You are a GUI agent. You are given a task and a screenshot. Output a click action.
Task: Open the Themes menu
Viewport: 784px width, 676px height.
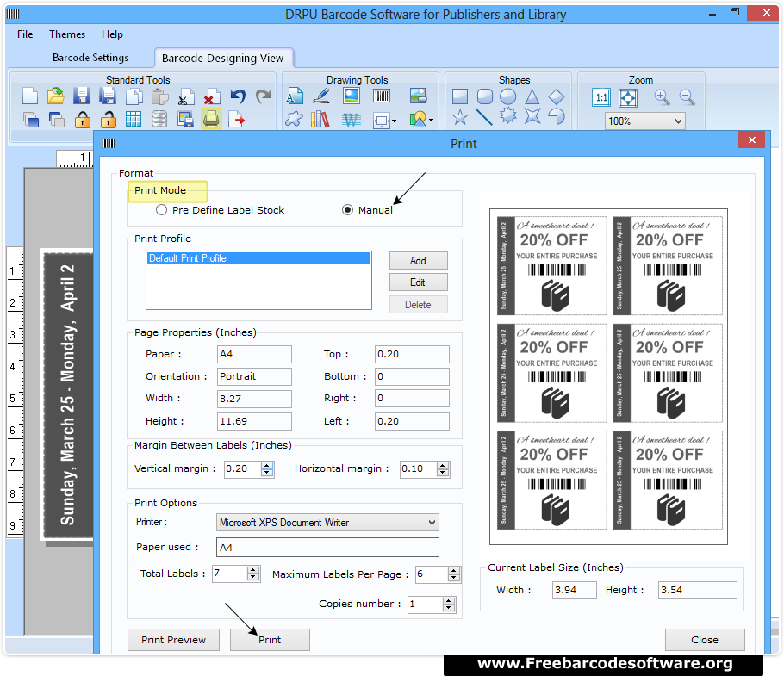[x=67, y=34]
